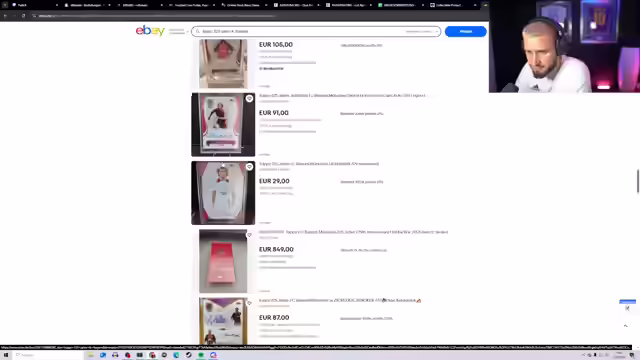640x360 pixels.
Task: Click the browser back arrow
Action: click(x=5, y=16)
